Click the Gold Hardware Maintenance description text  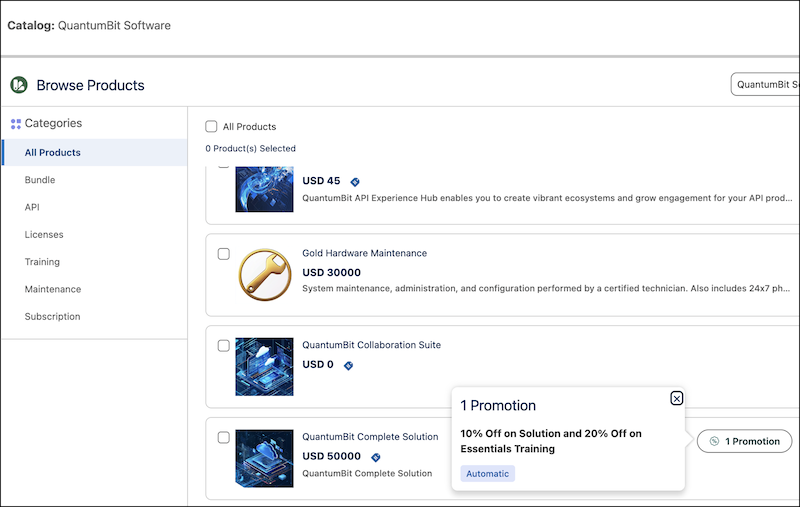pos(546,288)
